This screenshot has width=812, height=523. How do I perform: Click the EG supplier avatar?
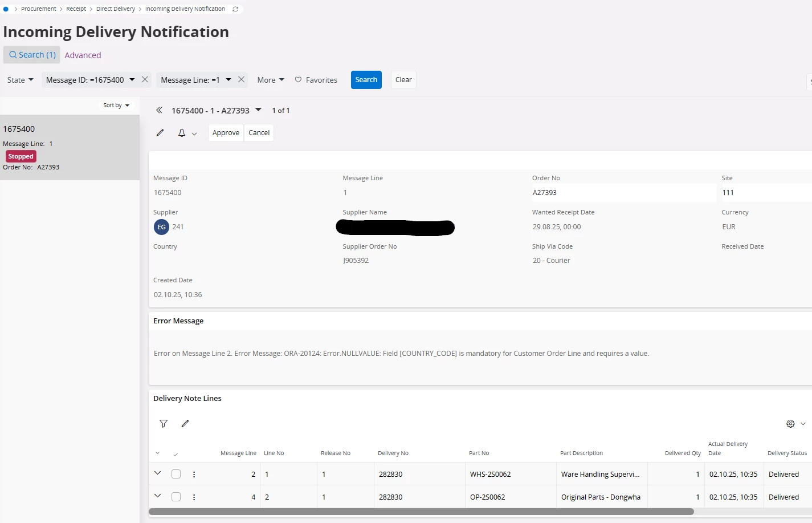[161, 227]
